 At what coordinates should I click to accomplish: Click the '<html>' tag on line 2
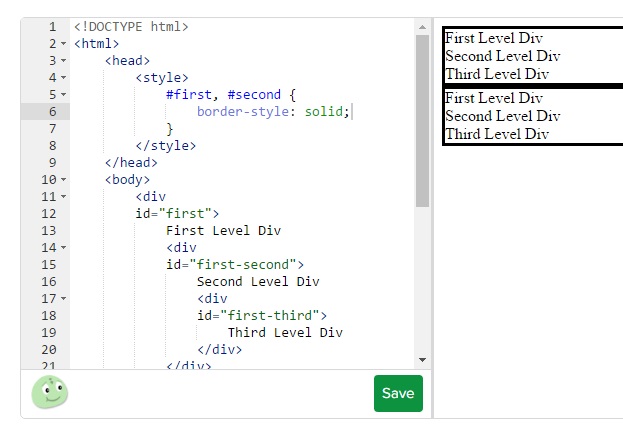pyautogui.click(x=97, y=43)
